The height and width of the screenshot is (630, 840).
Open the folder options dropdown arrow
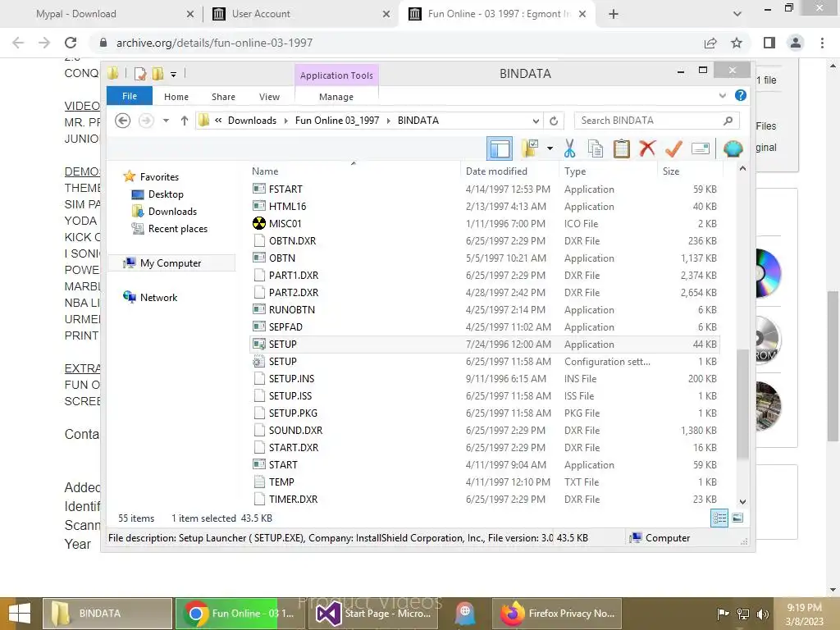pos(550,148)
